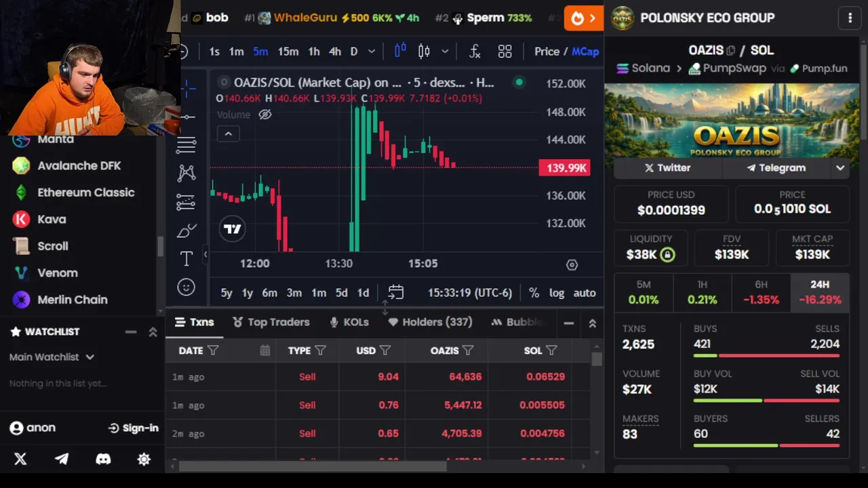Open the KOLs tab
This screenshot has width=868, height=488.
point(349,323)
